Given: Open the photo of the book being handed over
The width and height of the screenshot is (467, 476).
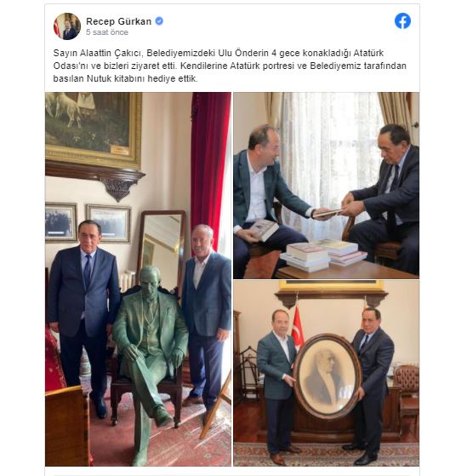Looking at the screenshot, I should tap(326, 186).
